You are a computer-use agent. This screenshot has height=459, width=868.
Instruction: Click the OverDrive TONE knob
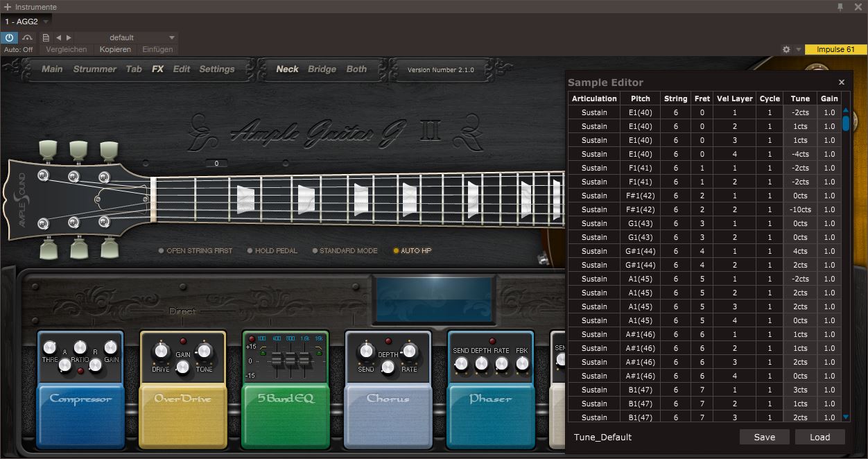point(204,351)
